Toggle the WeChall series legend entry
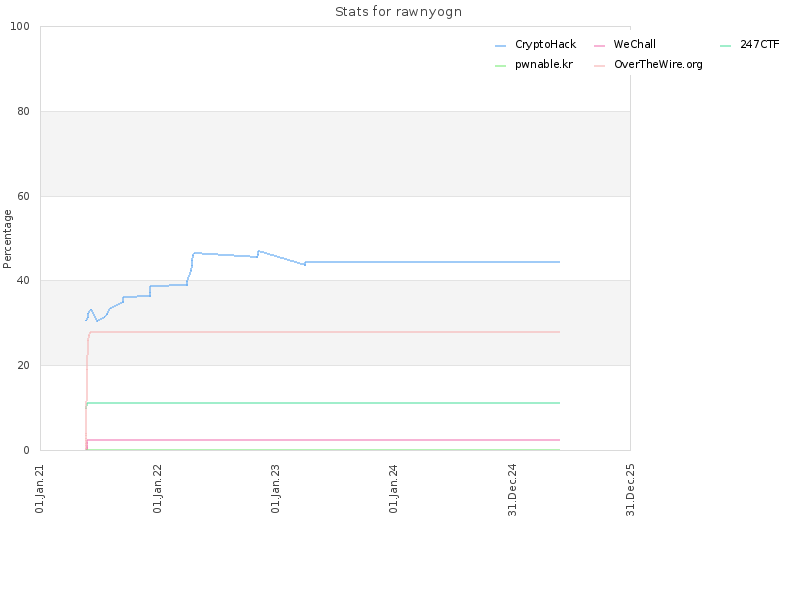 pyautogui.click(x=625, y=44)
